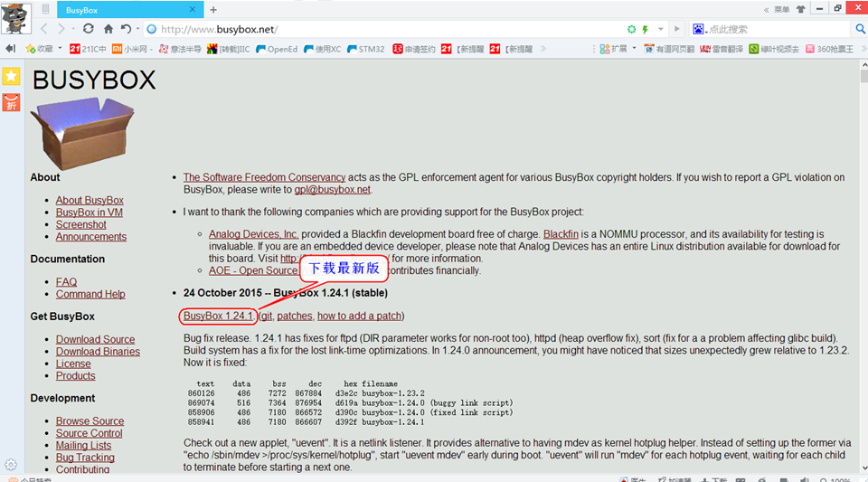Click the green compatibility mode icon in address bar
The width and height of the screenshot is (868, 482).
632,29
